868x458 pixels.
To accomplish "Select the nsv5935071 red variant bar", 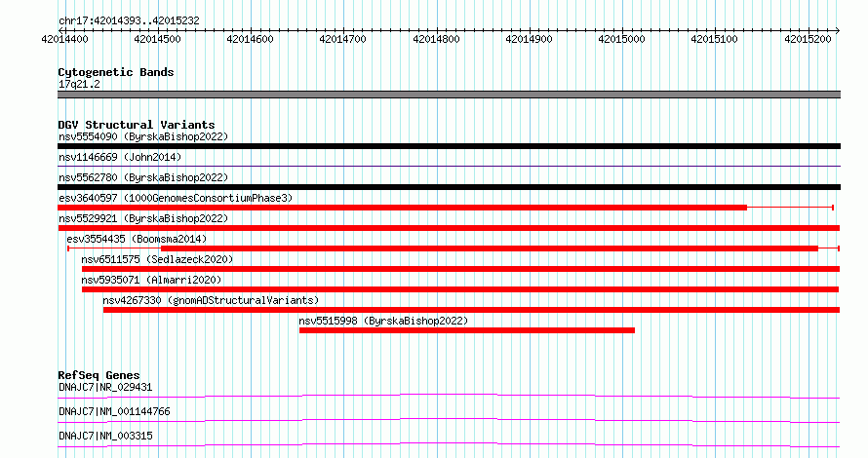I will [460, 289].
